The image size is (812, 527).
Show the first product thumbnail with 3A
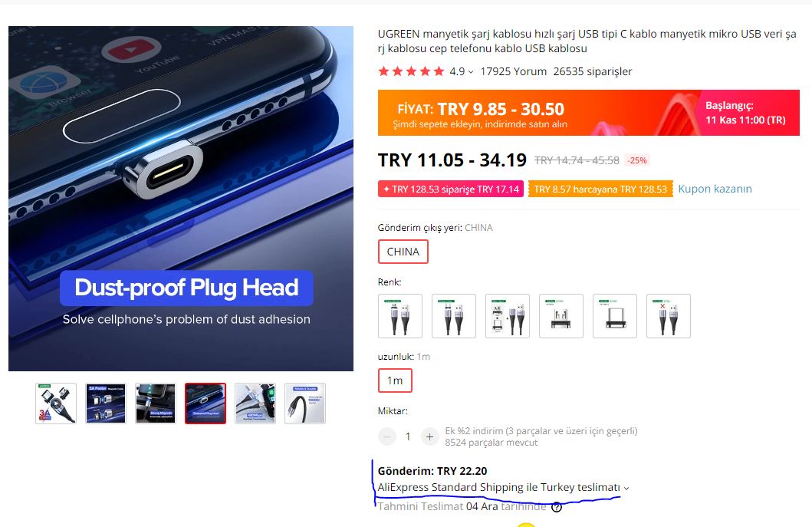tap(56, 403)
